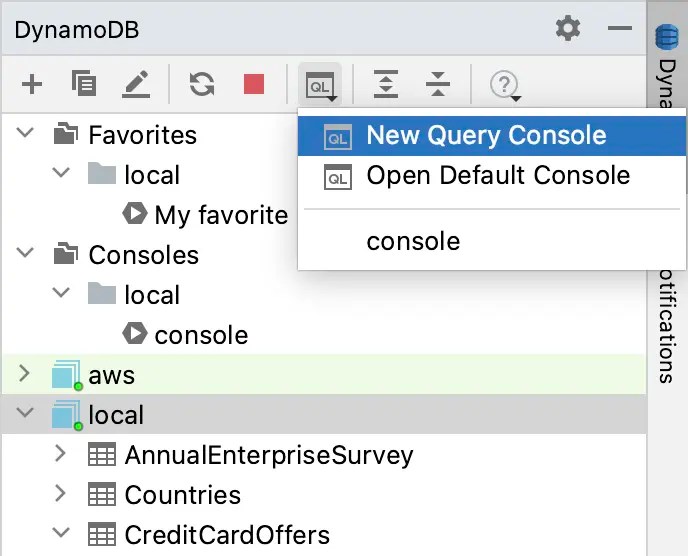The image size is (688, 556).
Task: Click the QL icon beside Open Default Console
Action: pos(337,177)
